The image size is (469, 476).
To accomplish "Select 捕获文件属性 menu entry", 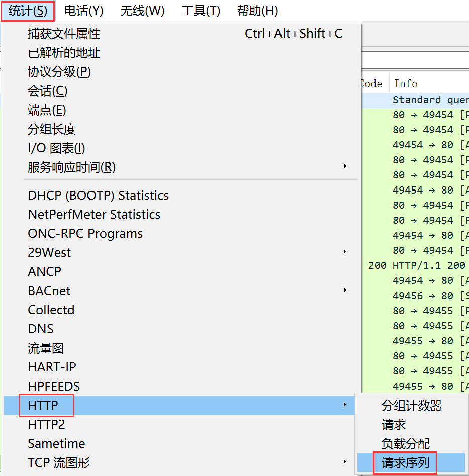I will pyautogui.click(x=64, y=34).
